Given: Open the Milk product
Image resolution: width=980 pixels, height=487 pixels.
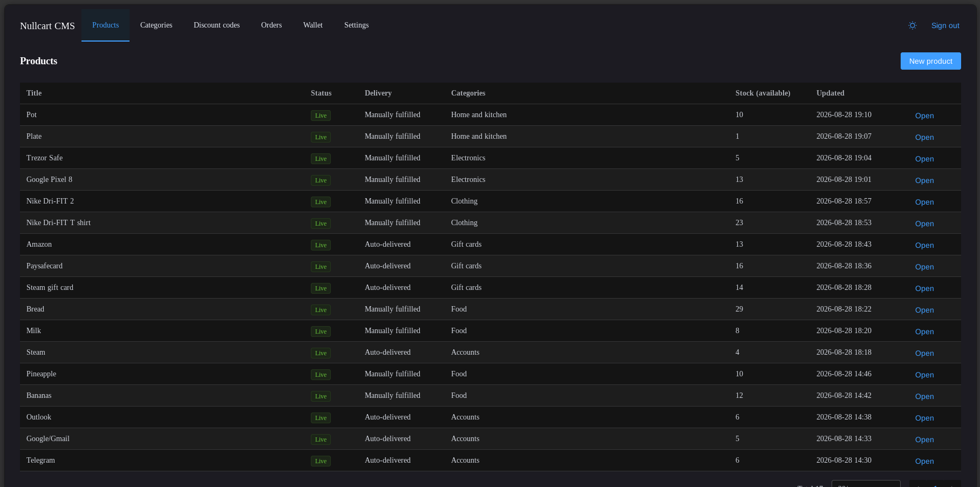Looking at the screenshot, I should click(924, 332).
